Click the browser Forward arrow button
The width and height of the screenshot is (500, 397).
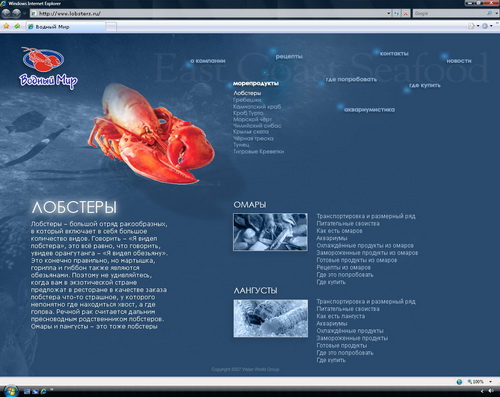point(16,13)
